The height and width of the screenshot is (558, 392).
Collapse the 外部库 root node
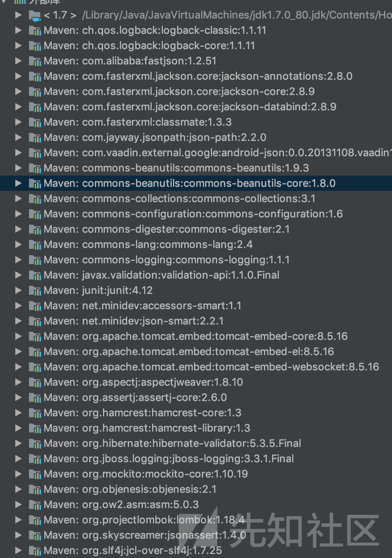(5, 2)
